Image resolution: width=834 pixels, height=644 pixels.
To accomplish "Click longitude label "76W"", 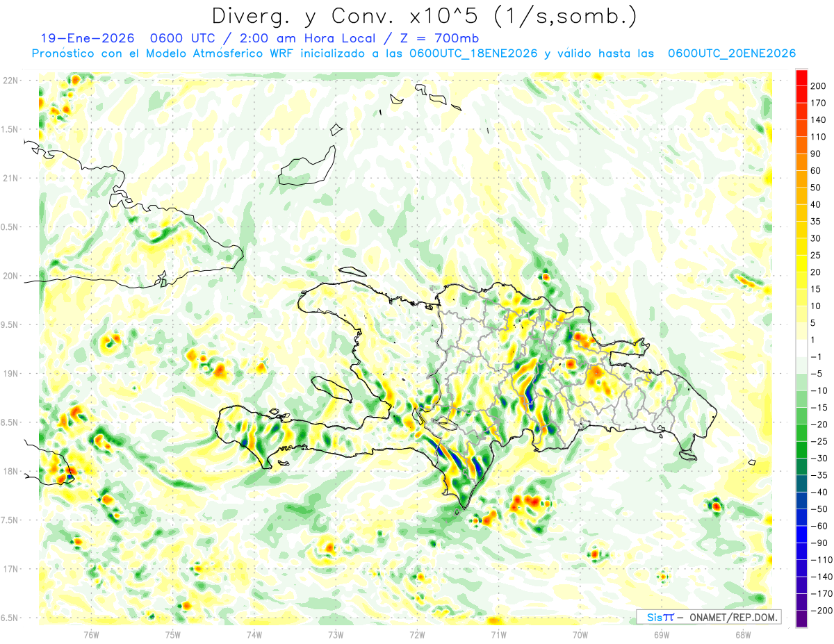I will tap(91, 634).
